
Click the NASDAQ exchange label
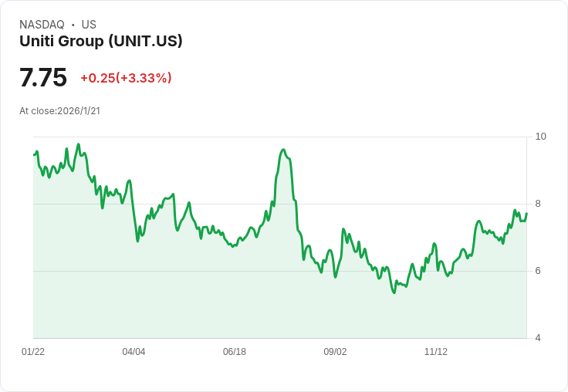tap(42, 25)
